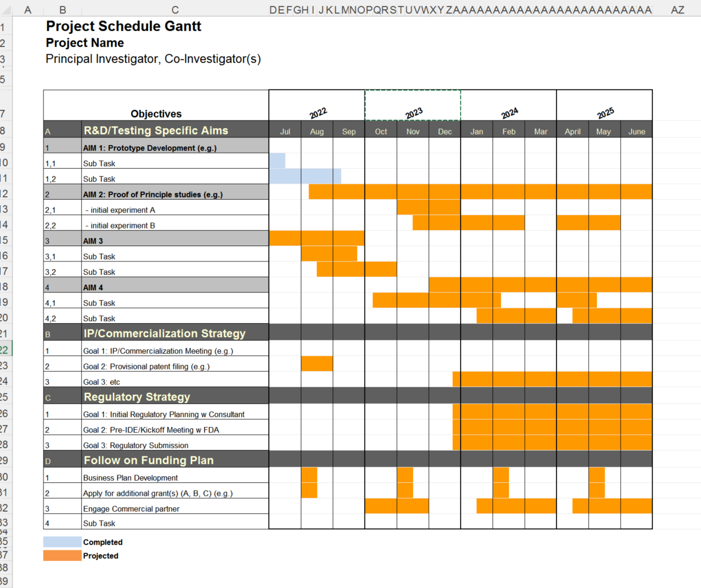
Task: Select row number 22 on the left
Action: tap(5, 348)
